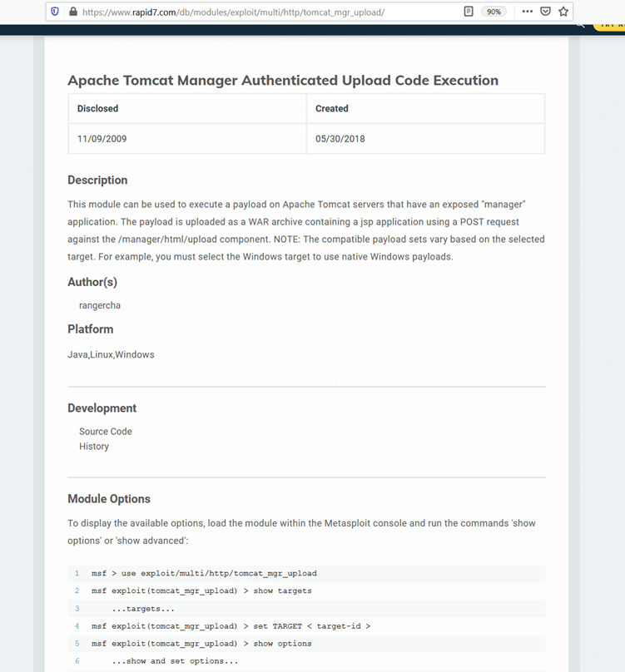Open the page actions three-dot menu
This screenshot has width=625, height=672.
click(527, 12)
